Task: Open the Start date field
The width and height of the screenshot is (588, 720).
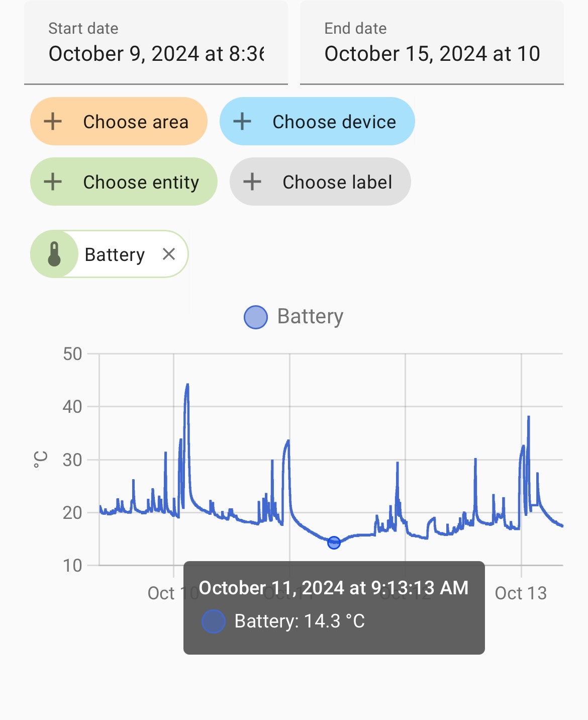Action: coord(156,43)
